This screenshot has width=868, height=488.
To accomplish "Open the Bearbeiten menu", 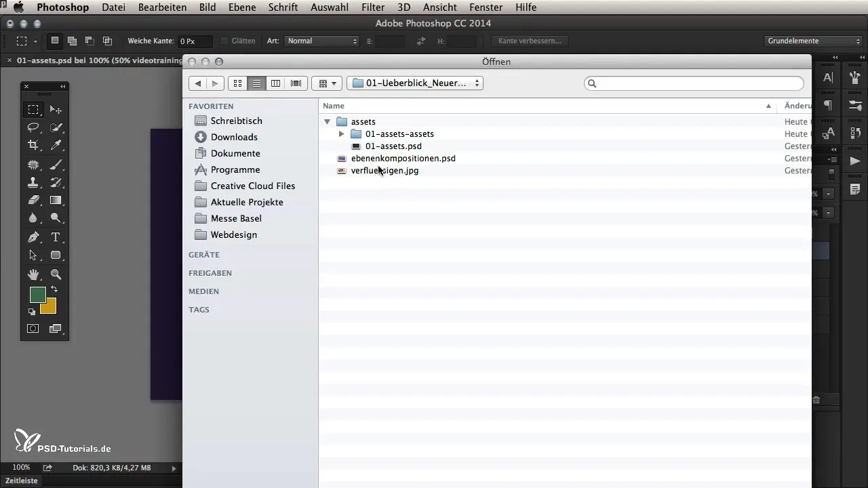I will tap(162, 7).
